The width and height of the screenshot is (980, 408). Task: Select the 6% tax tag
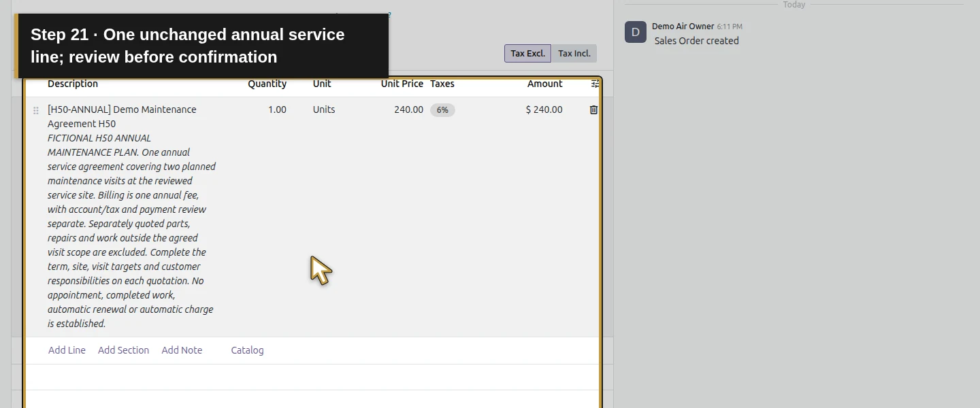442,109
